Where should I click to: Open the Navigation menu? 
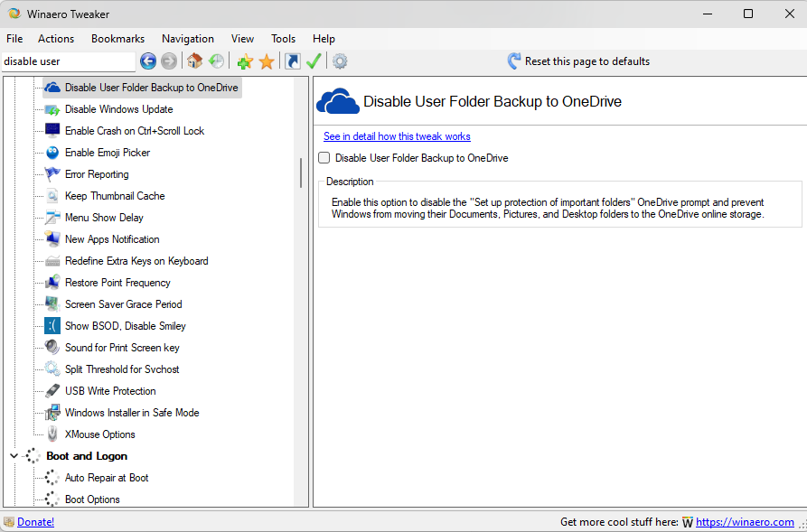188,39
